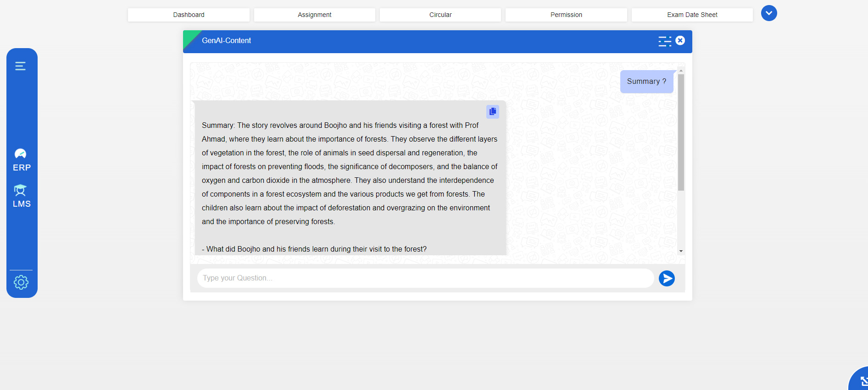The width and height of the screenshot is (868, 390).
Task: Send the typed question
Action: (x=667, y=278)
